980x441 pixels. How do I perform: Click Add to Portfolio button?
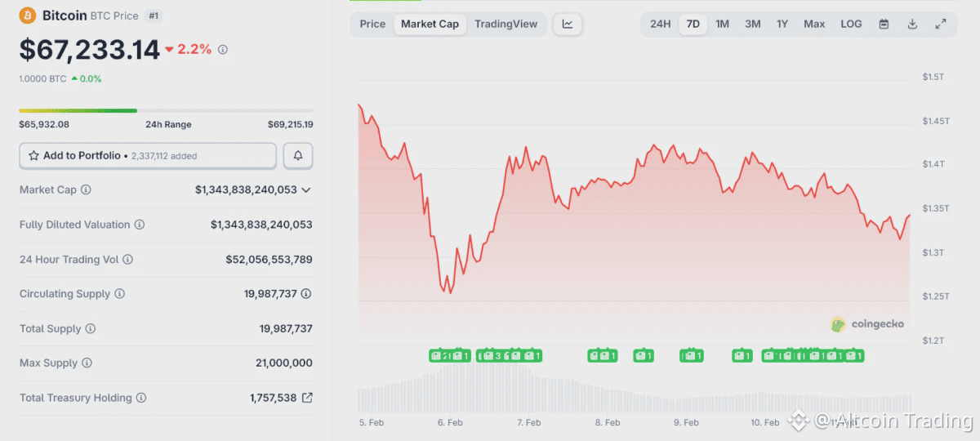(147, 155)
